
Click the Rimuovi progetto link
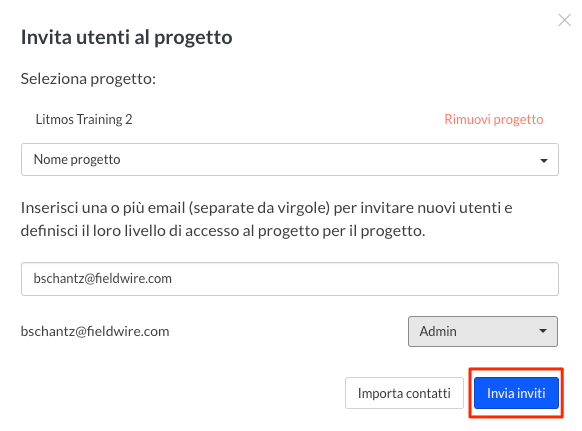(494, 120)
